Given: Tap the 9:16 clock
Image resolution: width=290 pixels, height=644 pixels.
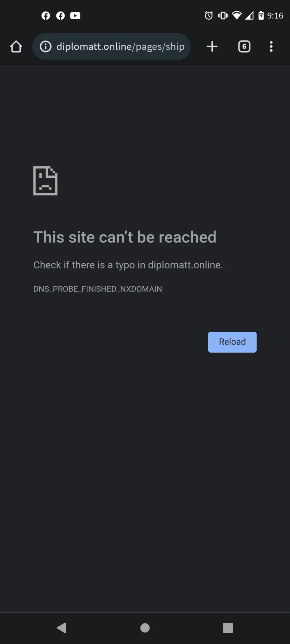Looking at the screenshot, I should [x=275, y=15].
